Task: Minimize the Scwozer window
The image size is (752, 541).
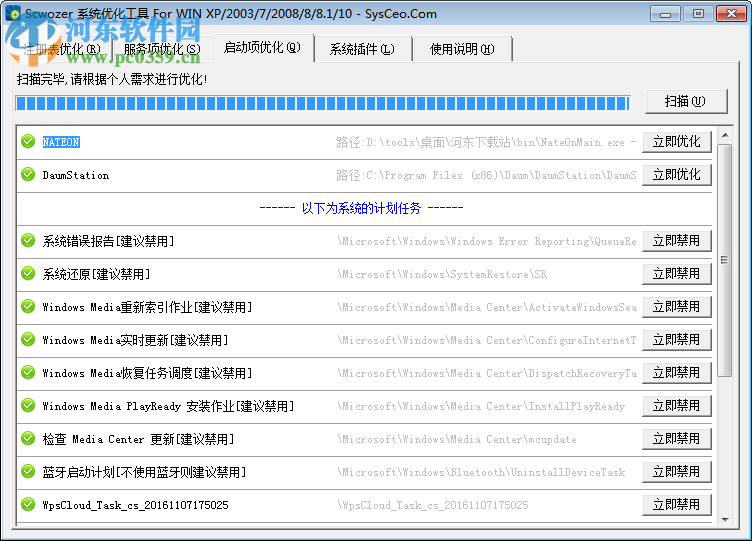Action: pyautogui.click(x=665, y=14)
